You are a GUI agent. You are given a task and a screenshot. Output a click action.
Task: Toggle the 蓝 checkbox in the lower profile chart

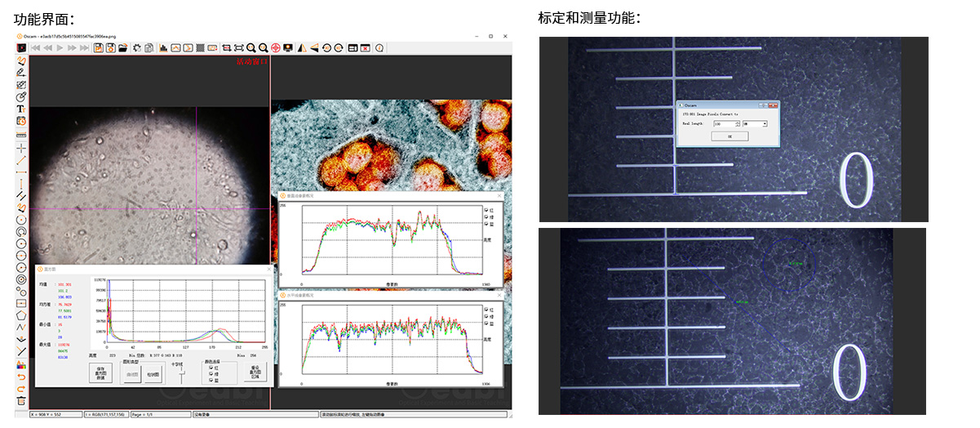(486, 321)
